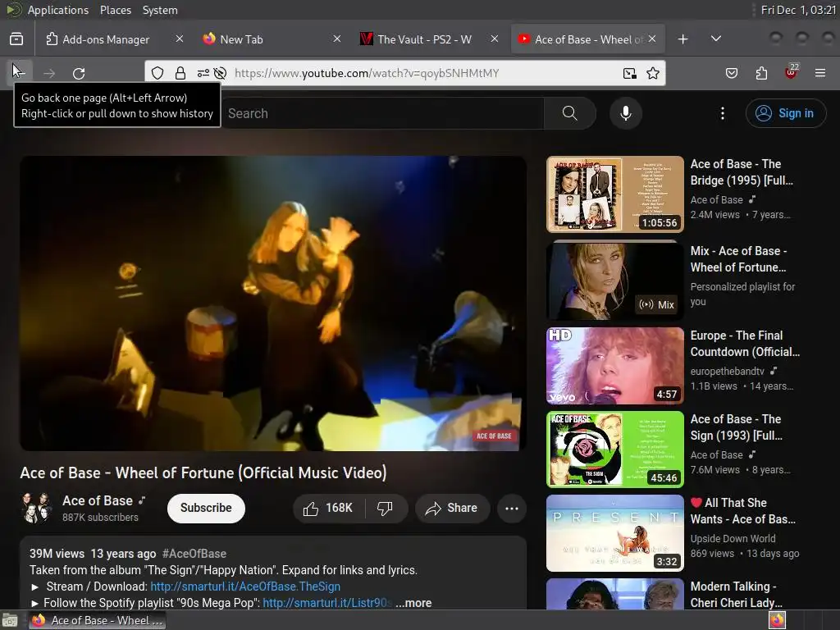The height and width of the screenshot is (630, 840).
Task: Click the show desktop icon in the bottom panel
Action: (x=10, y=620)
